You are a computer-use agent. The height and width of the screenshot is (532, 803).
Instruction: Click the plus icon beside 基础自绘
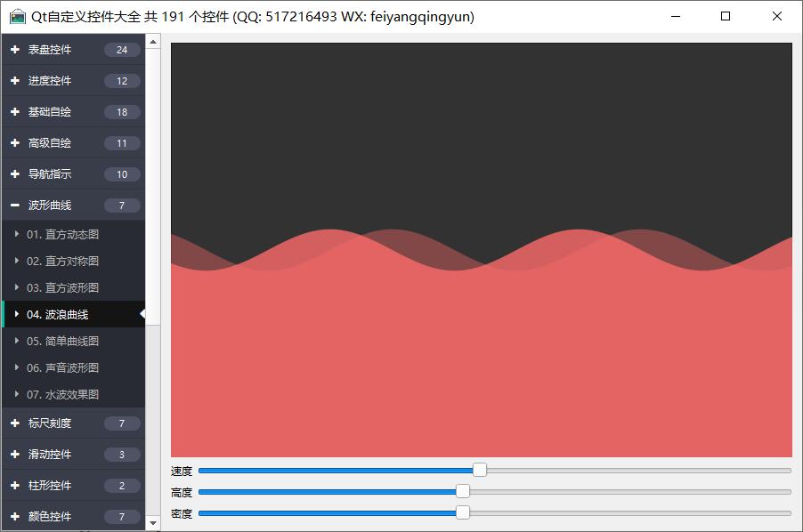point(15,112)
